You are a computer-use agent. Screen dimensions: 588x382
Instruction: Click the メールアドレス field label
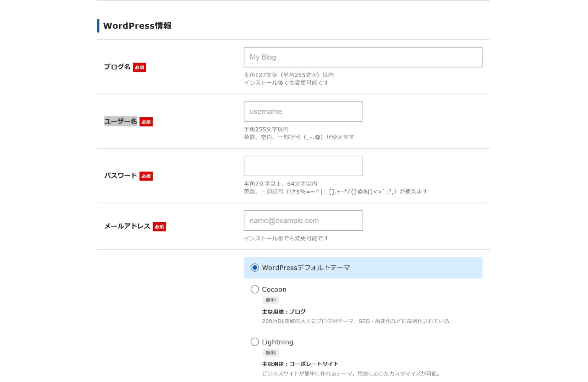127,226
